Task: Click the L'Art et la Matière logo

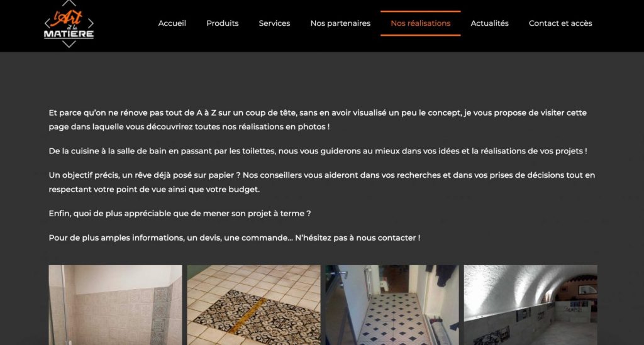Action: 69,24
